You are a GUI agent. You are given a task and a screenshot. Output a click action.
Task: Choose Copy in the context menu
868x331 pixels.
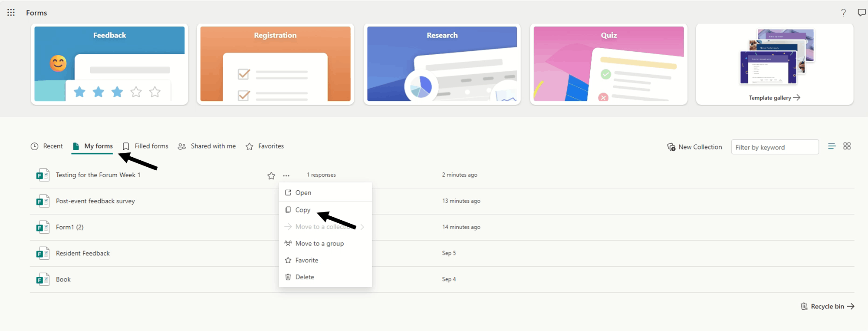coord(325,210)
